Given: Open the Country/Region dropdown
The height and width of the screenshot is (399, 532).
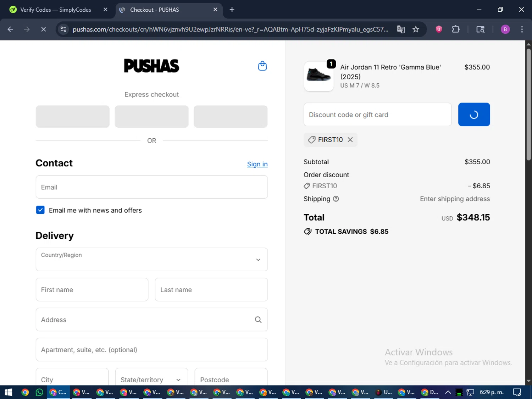Looking at the screenshot, I should 152,259.
